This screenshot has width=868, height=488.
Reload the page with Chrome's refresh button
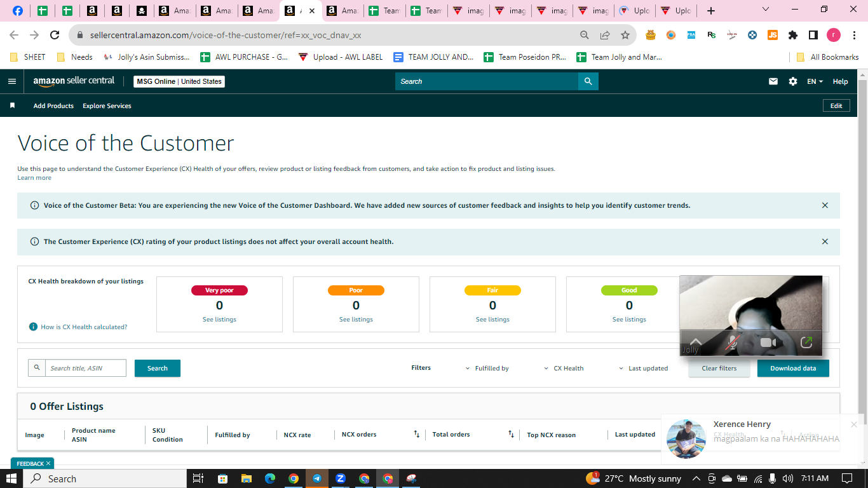[55, 36]
